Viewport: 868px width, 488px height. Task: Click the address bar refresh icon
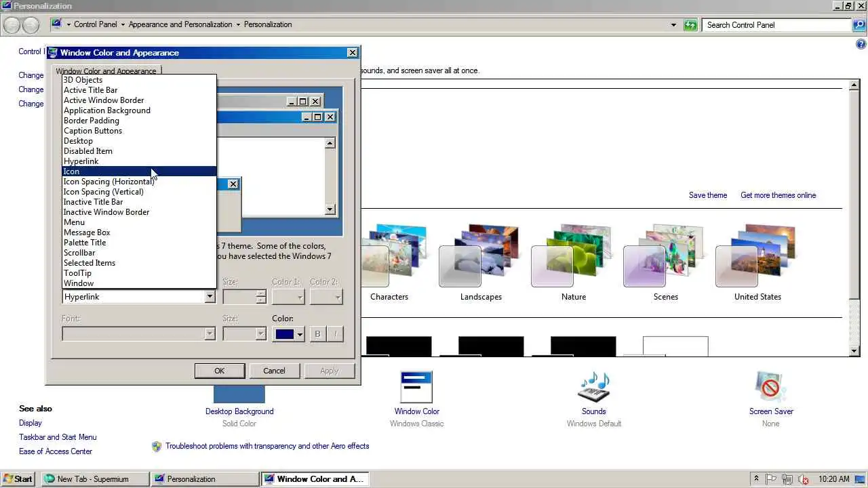(x=690, y=25)
